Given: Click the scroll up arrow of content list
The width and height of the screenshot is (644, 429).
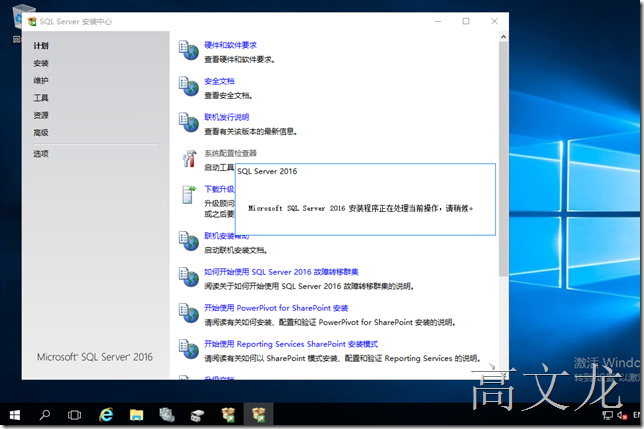Looking at the screenshot, I should (503, 37).
